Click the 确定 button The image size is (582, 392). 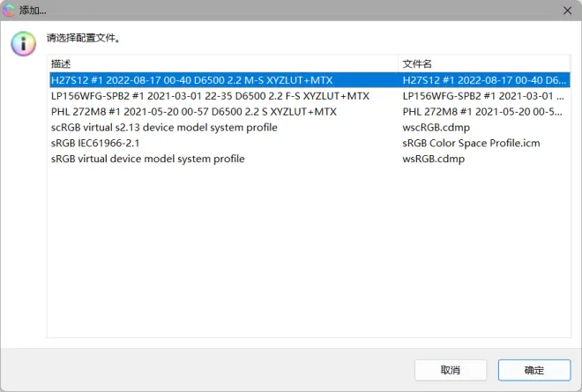click(x=534, y=370)
